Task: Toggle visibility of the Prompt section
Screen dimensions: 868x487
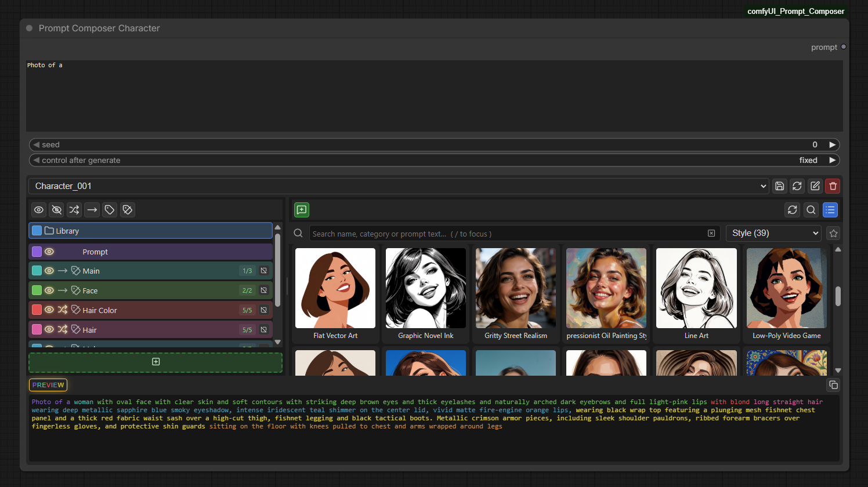Action: [x=49, y=252]
